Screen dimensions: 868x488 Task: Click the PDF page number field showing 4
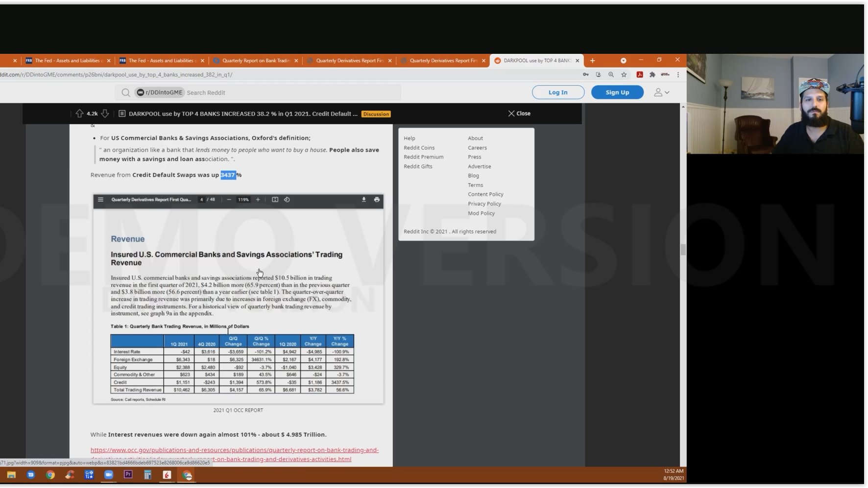pos(201,199)
